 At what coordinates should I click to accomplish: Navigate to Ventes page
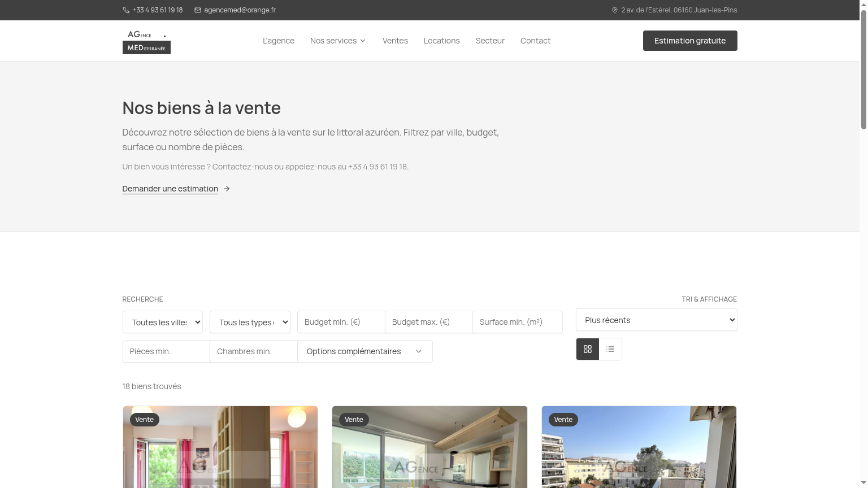395,41
